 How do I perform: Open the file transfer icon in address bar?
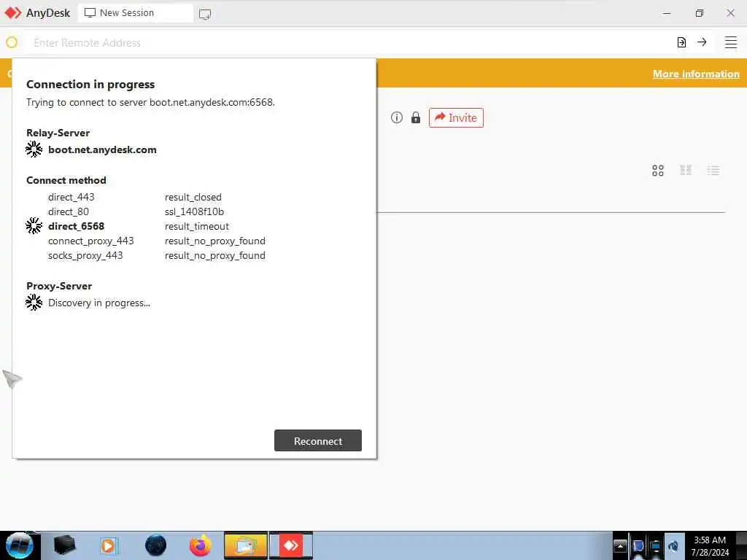[681, 42]
